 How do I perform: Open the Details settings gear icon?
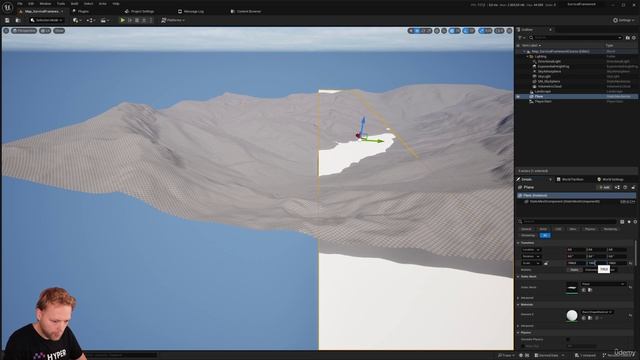tap(635, 222)
